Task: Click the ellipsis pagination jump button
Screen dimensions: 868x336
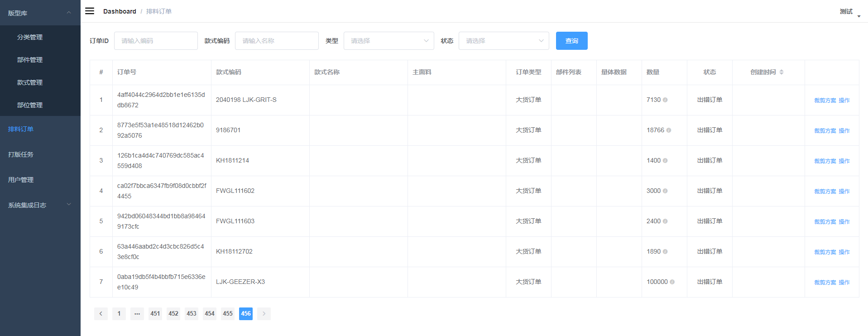Action: pyautogui.click(x=137, y=314)
